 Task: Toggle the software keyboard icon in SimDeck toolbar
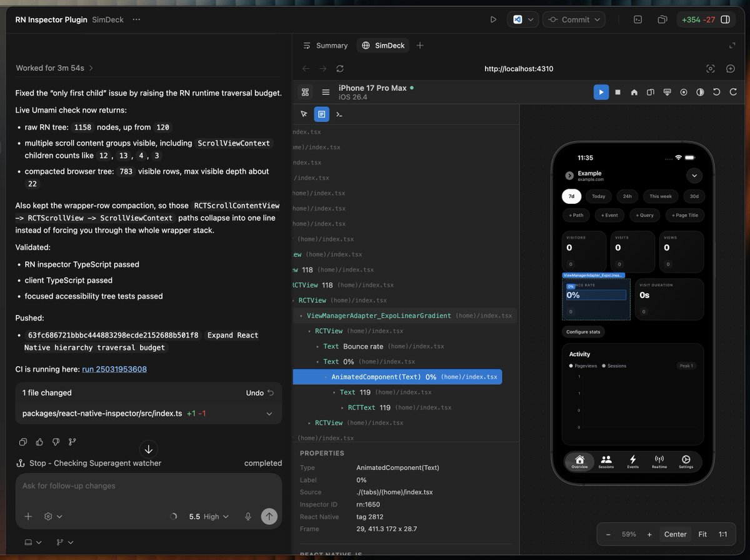click(667, 92)
